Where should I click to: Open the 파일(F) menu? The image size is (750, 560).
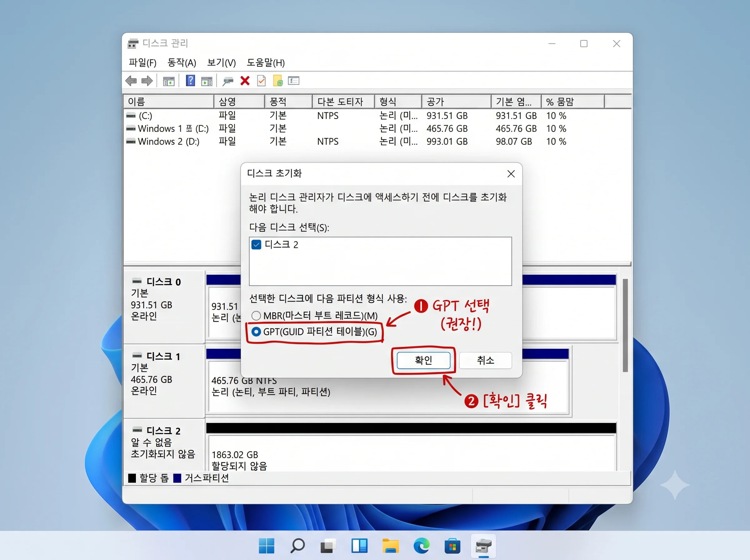tap(142, 63)
